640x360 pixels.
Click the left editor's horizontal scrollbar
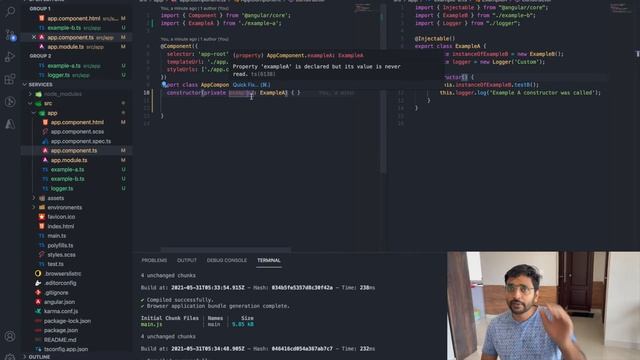(x=225, y=250)
